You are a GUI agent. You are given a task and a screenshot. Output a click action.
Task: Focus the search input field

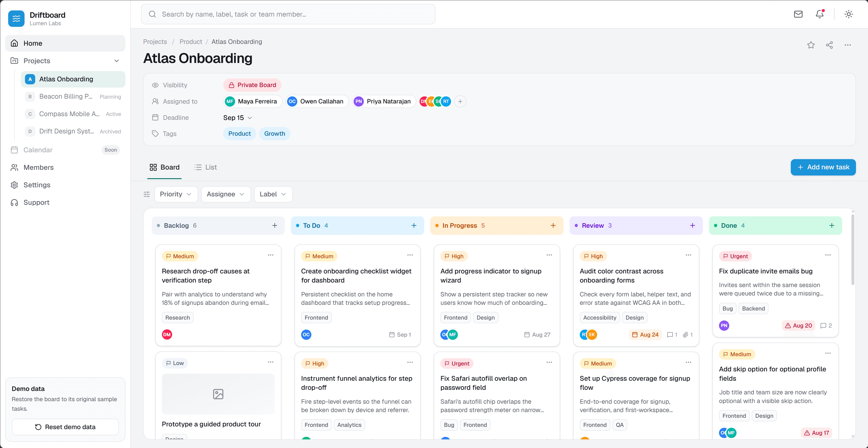click(288, 14)
